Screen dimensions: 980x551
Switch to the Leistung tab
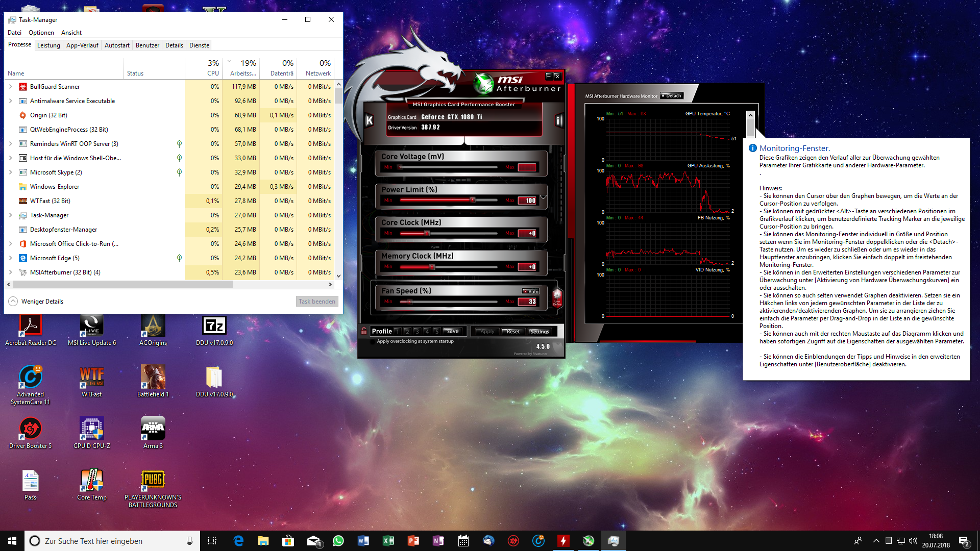click(x=48, y=45)
